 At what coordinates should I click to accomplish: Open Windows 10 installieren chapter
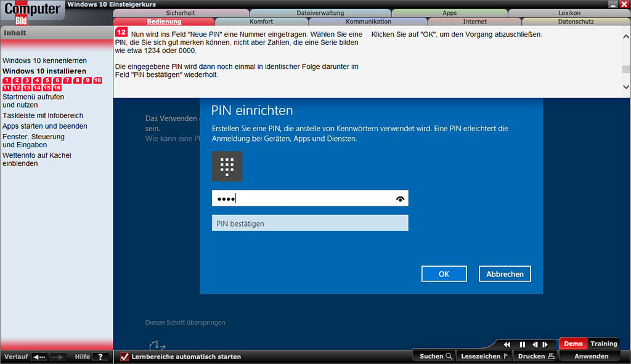click(44, 71)
